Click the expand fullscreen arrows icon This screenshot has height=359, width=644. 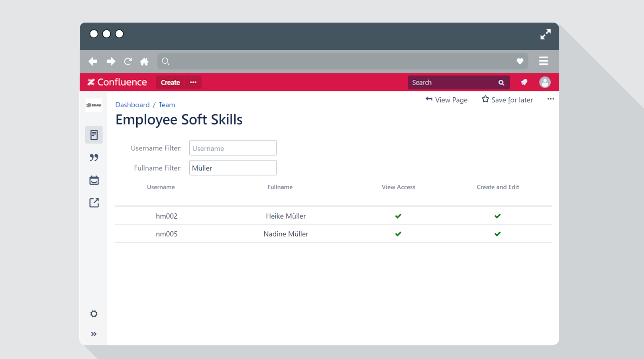click(546, 34)
